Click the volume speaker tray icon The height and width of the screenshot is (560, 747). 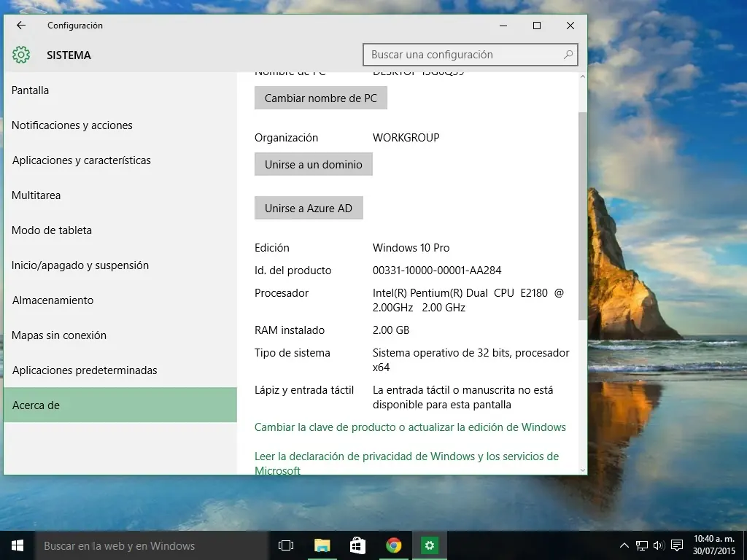coord(659,545)
